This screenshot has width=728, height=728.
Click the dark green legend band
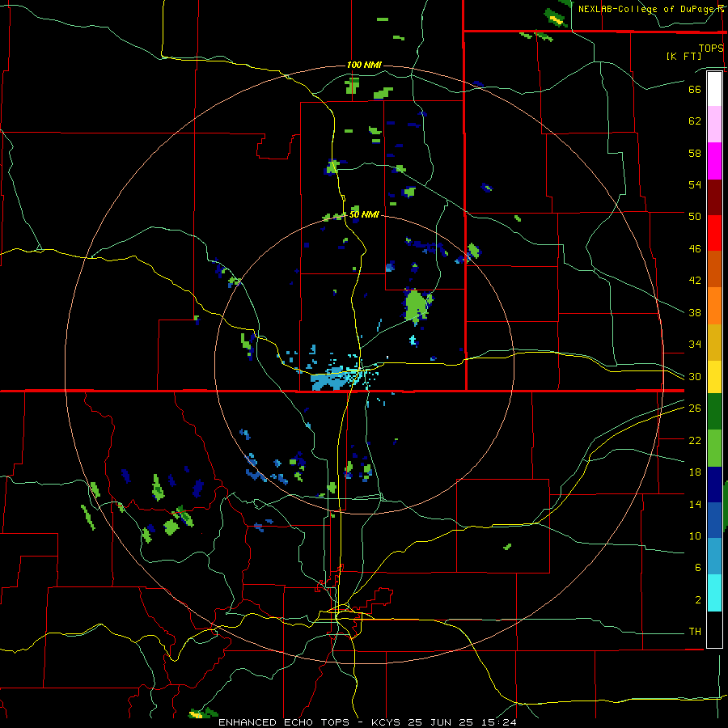[714, 412]
